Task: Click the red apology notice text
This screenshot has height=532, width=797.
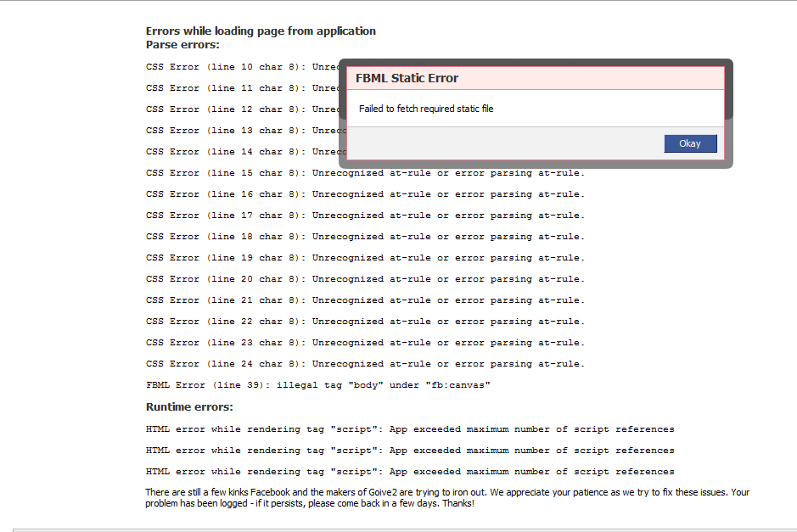Action: pos(424,496)
